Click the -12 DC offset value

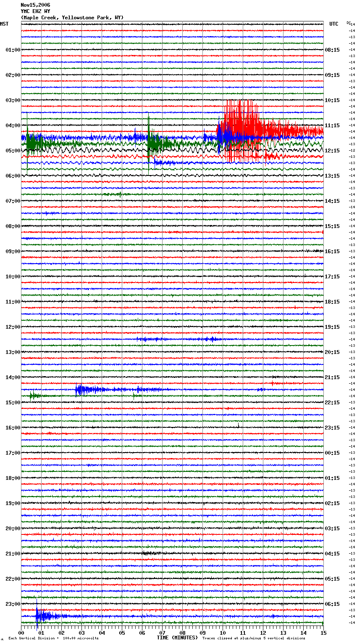(x=352, y=150)
